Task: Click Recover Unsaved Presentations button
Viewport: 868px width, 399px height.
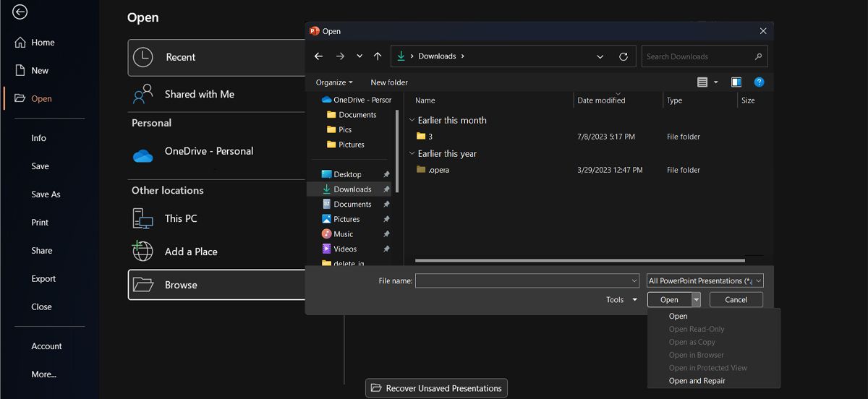Action: click(x=436, y=388)
